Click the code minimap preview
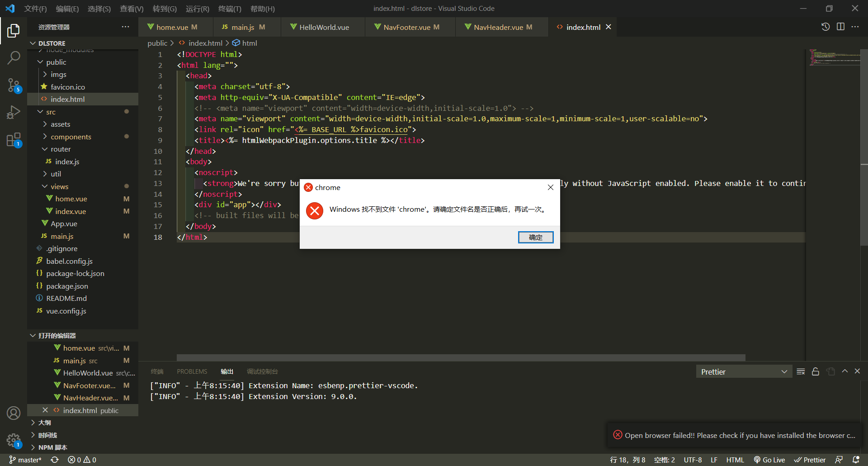 [835, 57]
